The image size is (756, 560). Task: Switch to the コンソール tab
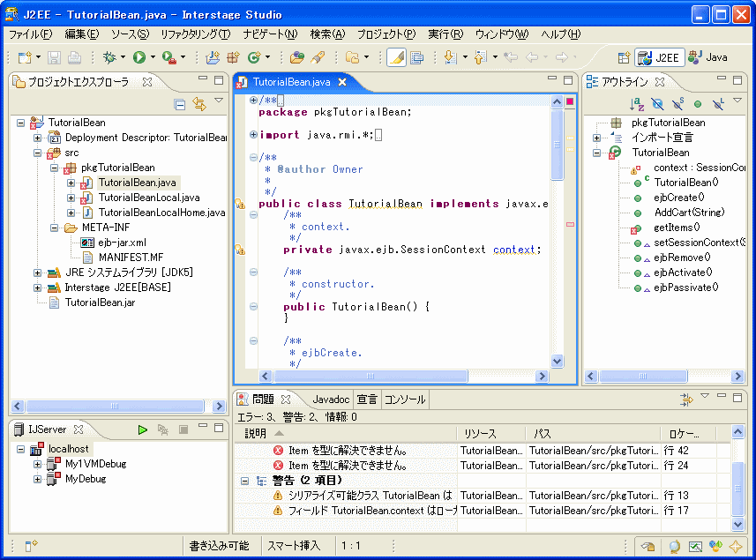point(405,399)
